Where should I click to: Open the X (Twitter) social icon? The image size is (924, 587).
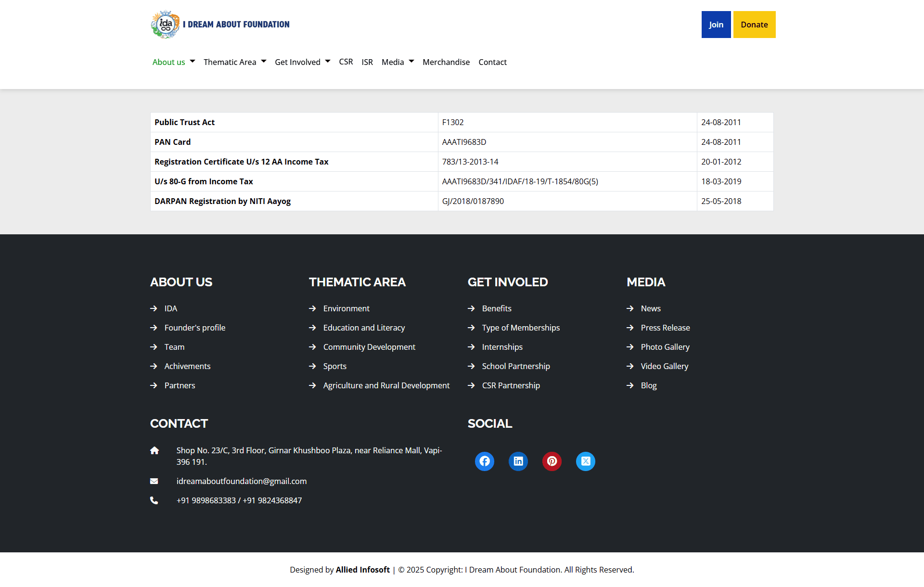586,461
